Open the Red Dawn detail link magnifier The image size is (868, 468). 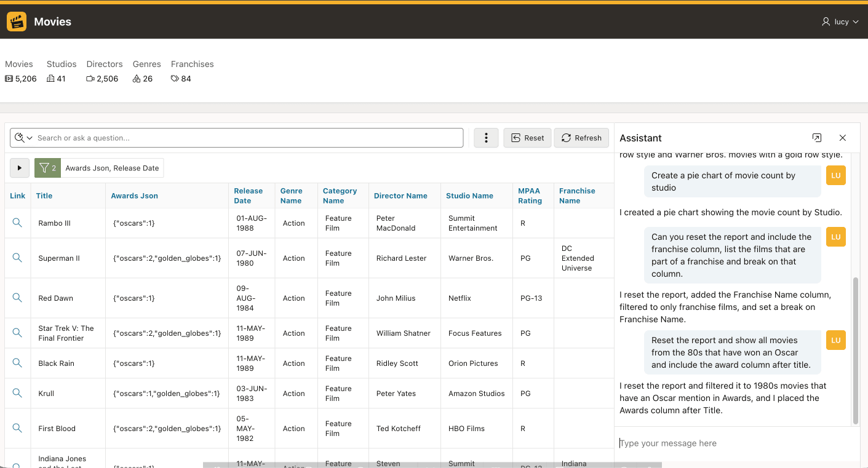coord(17,298)
